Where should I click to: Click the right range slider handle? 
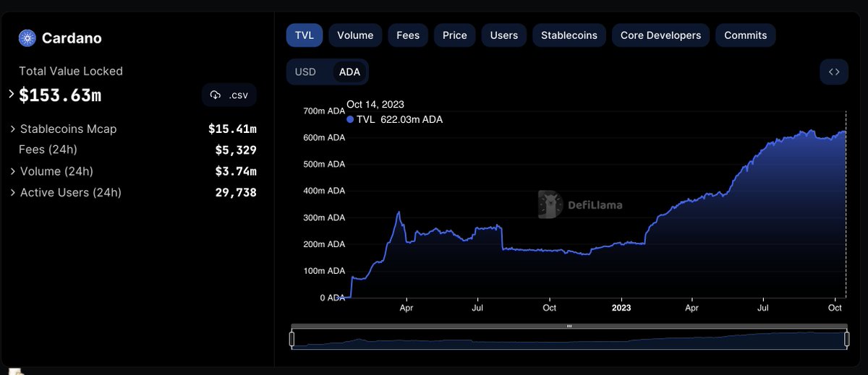(x=847, y=338)
